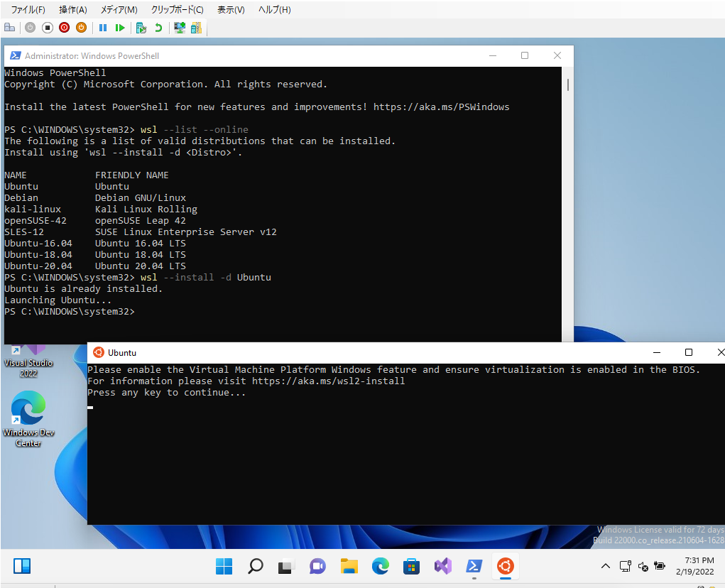Screen dimensions: 725x588
Task: Shut down the VM using the red power icon
Action: [65, 28]
